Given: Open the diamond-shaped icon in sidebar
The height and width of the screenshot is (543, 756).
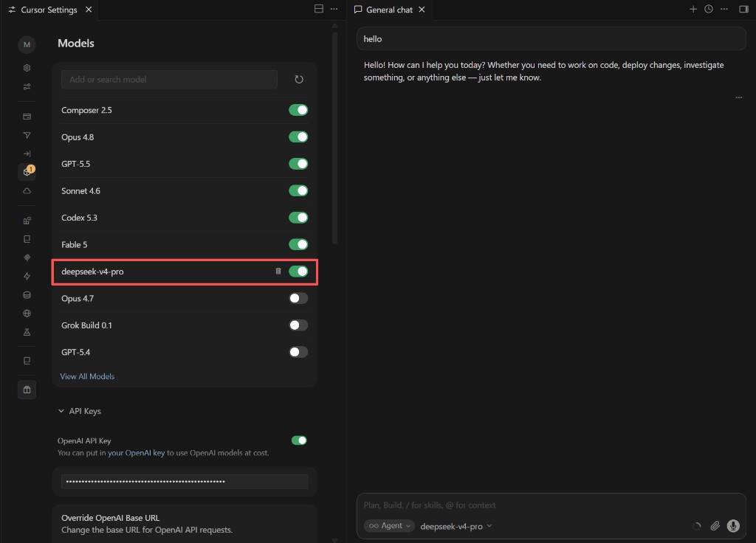Looking at the screenshot, I should tap(27, 257).
